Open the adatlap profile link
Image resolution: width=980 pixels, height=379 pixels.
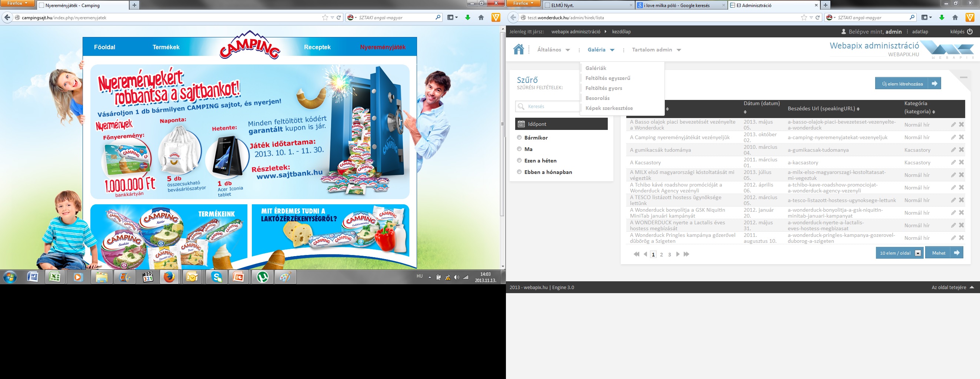[920, 31]
